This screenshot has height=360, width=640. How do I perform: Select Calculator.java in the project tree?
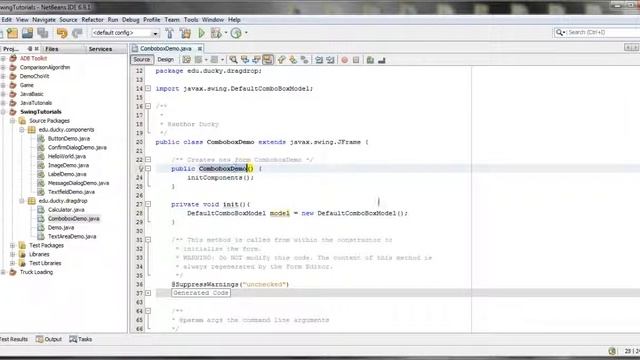(66, 210)
